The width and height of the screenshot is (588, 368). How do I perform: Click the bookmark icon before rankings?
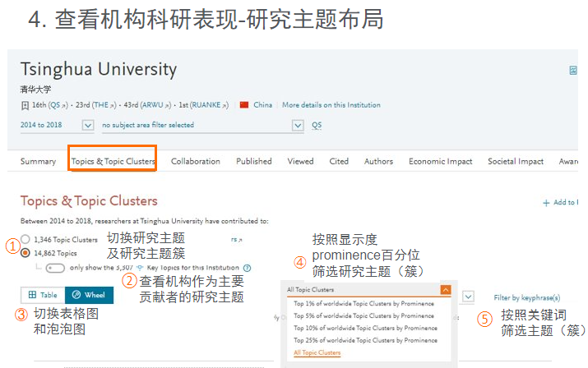[25, 106]
